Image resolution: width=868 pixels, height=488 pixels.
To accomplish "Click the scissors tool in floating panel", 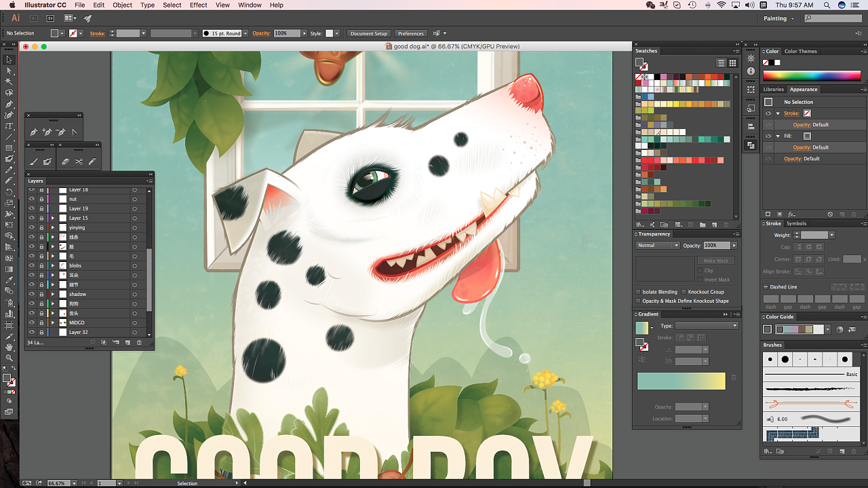I will pyautogui.click(x=79, y=162).
